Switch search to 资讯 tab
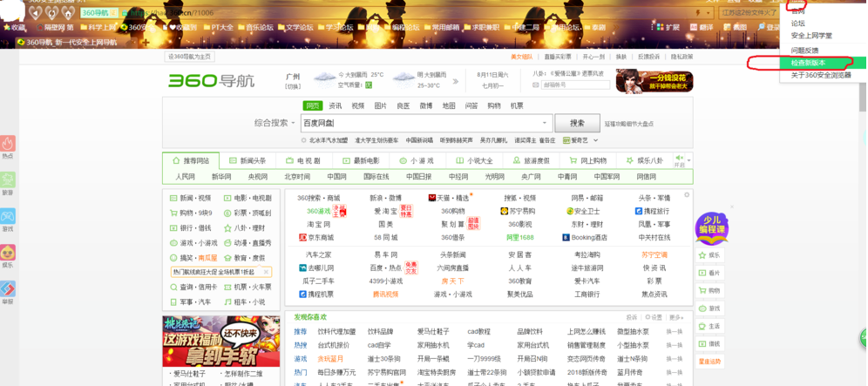The width and height of the screenshot is (868, 386). tap(336, 105)
